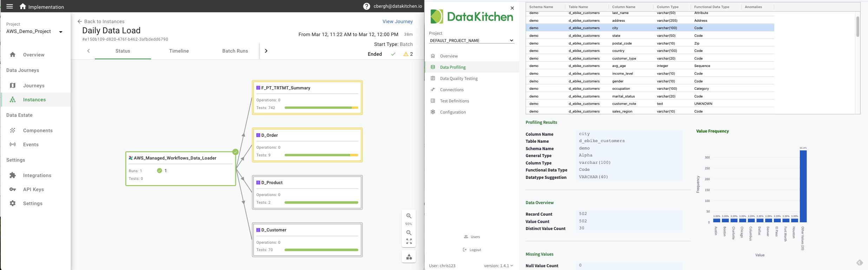This screenshot has height=270, width=868.
Task: Open the help question mark icon
Action: point(367,6)
